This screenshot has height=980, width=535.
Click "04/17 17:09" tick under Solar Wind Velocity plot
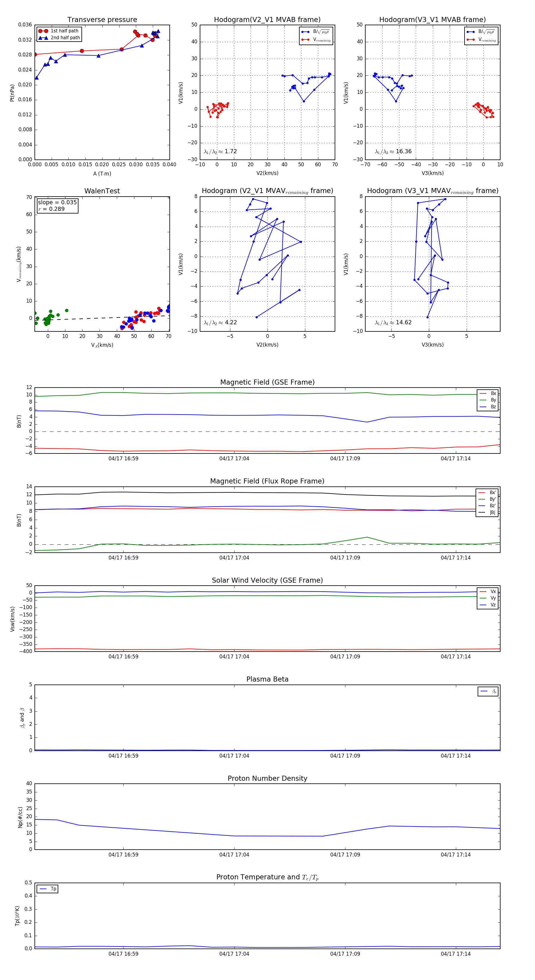(x=345, y=657)
